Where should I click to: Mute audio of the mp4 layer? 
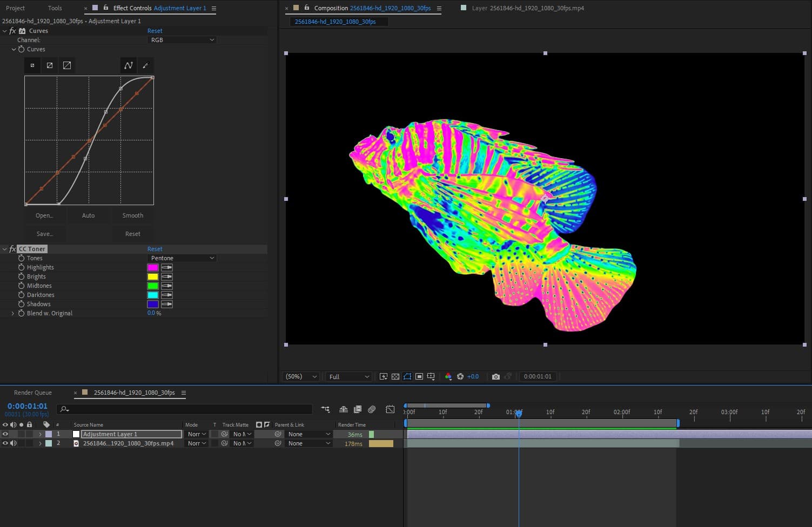coord(14,443)
